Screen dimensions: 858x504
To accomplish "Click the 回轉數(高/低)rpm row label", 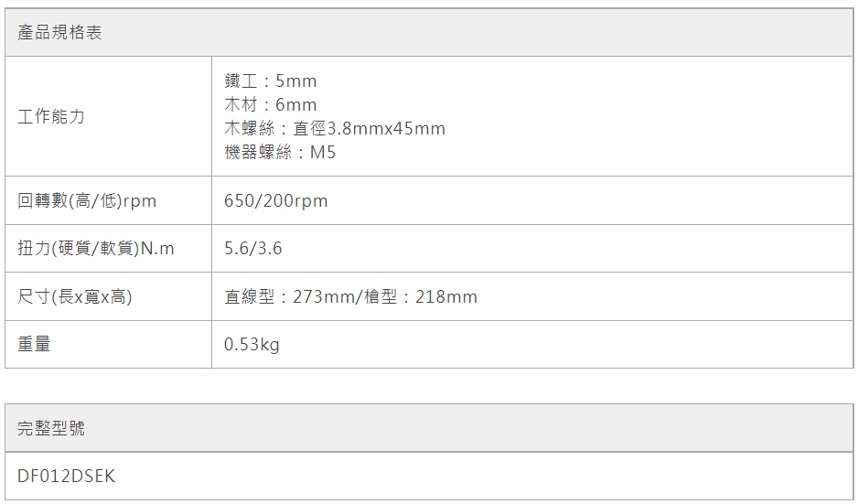I will 87,201.
